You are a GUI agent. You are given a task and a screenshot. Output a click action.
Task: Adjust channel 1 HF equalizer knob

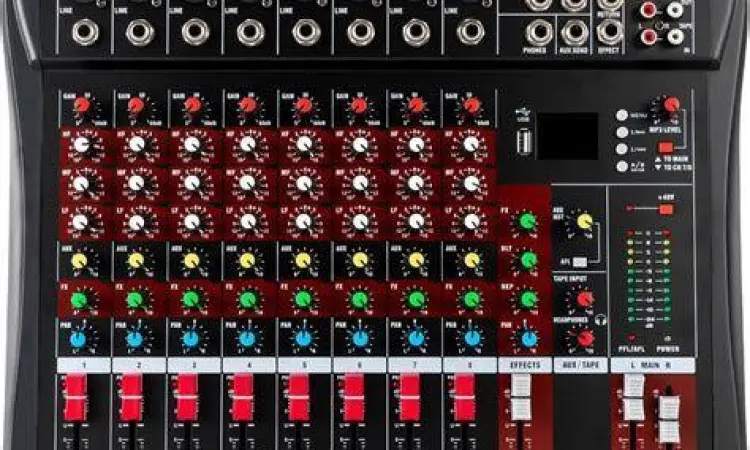[81, 144]
